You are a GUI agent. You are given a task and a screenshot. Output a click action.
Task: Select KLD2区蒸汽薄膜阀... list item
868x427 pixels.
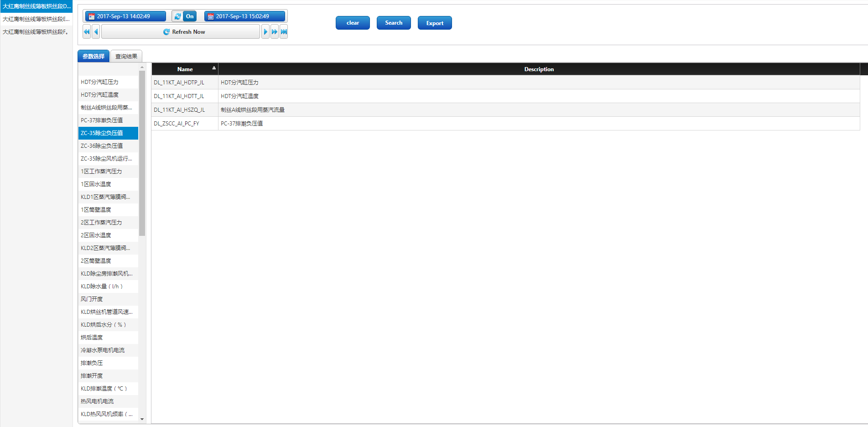pos(108,248)
